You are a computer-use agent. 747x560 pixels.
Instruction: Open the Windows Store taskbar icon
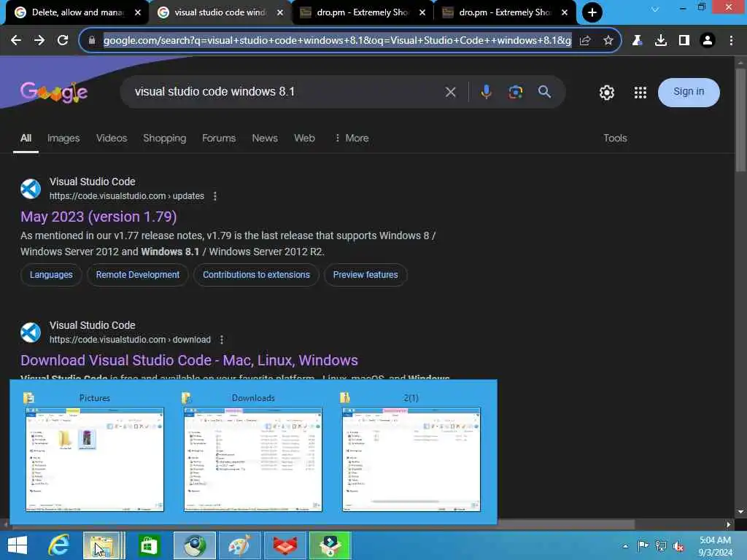click(149, 545)
